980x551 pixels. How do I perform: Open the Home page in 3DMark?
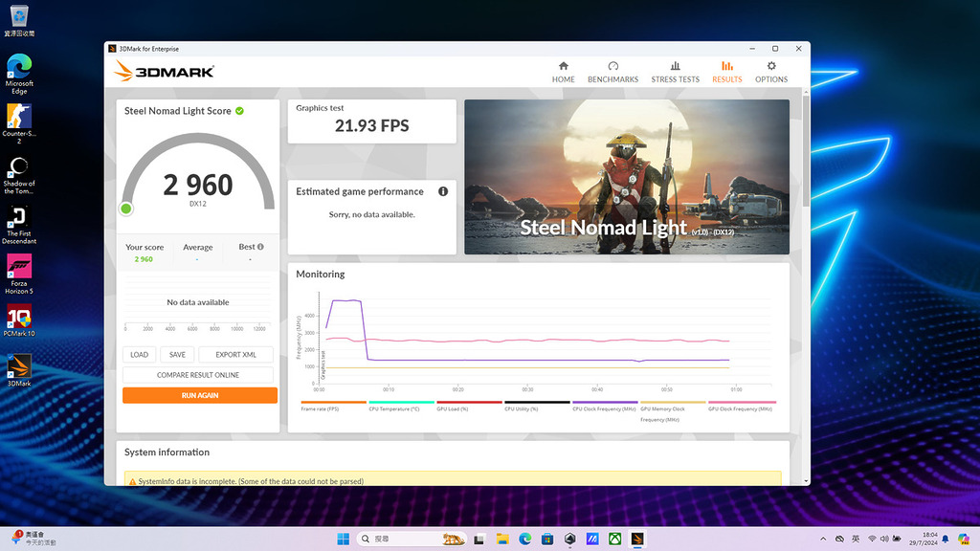(x=563, y=72)
